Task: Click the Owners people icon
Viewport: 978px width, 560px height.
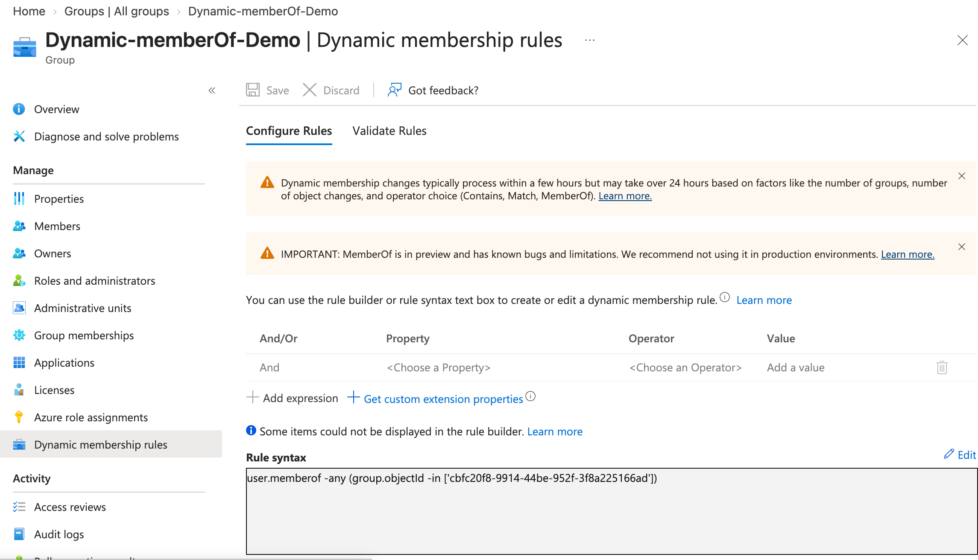Action: click(19, 254)
